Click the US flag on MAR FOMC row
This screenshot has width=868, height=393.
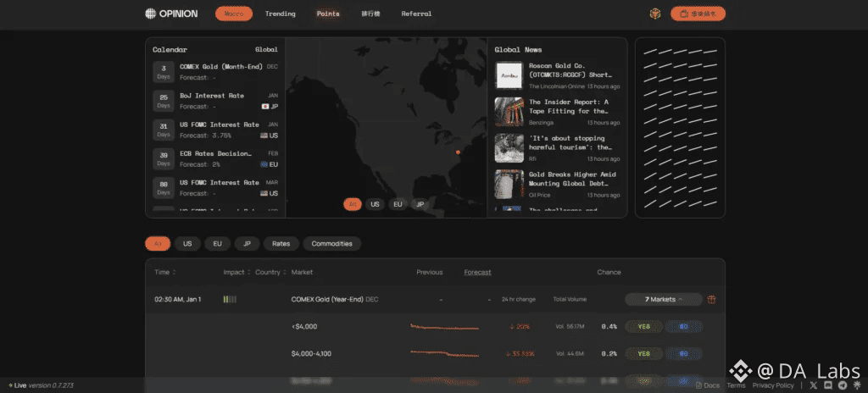pos(264,194)
